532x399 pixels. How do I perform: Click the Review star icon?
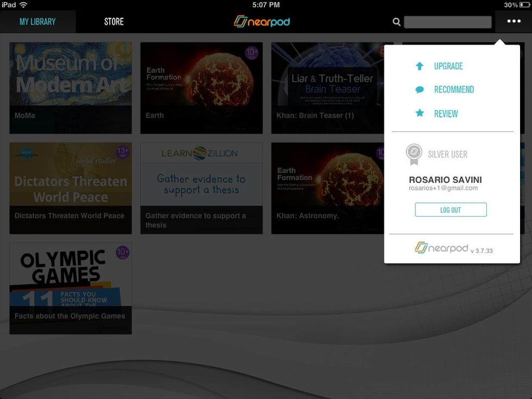click(x=420, y=113)
